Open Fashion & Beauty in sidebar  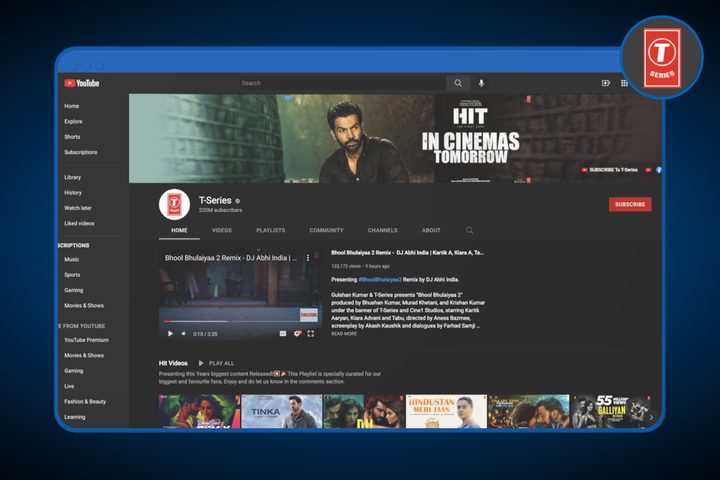(85, 401)
